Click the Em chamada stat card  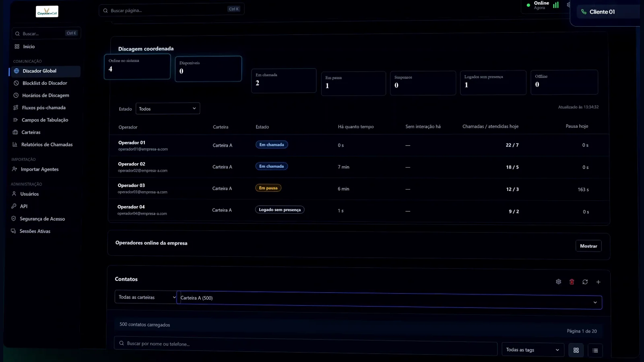284,81
